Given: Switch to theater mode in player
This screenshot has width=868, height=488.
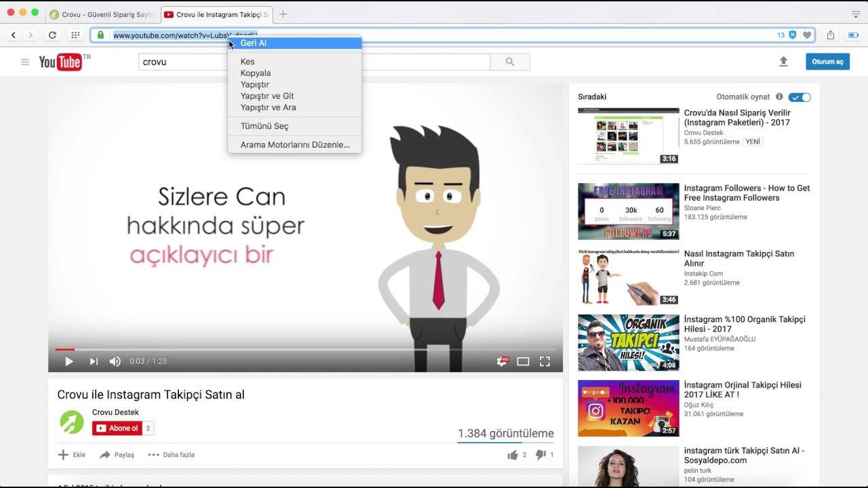Looking at the screenshot, I should [523, 361].
